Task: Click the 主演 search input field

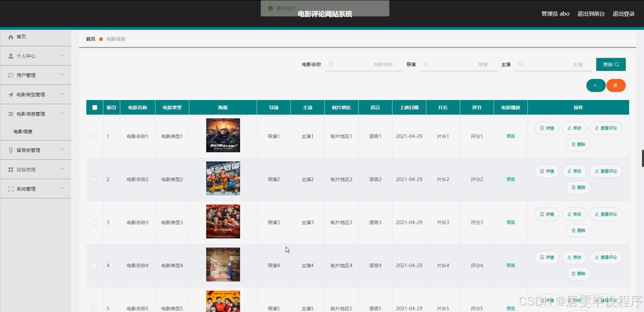Action: (554, 64)
